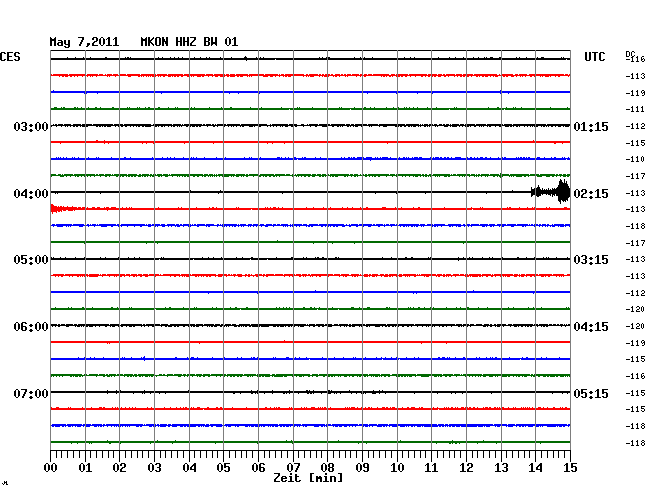This screenshot has width=650, height=494.
Task: Click the 10 minute axis tick label
Action: coord(397,468)
